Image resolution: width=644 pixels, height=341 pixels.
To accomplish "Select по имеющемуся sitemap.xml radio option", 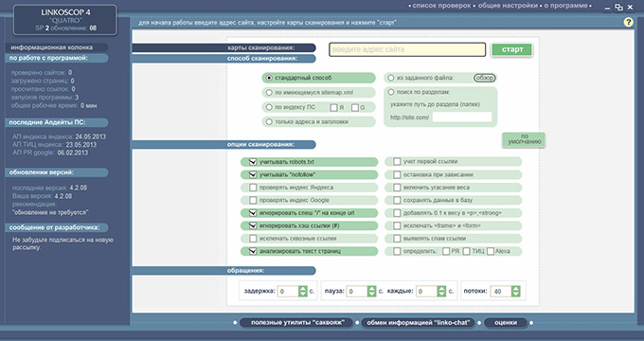I will coord(269,93).
